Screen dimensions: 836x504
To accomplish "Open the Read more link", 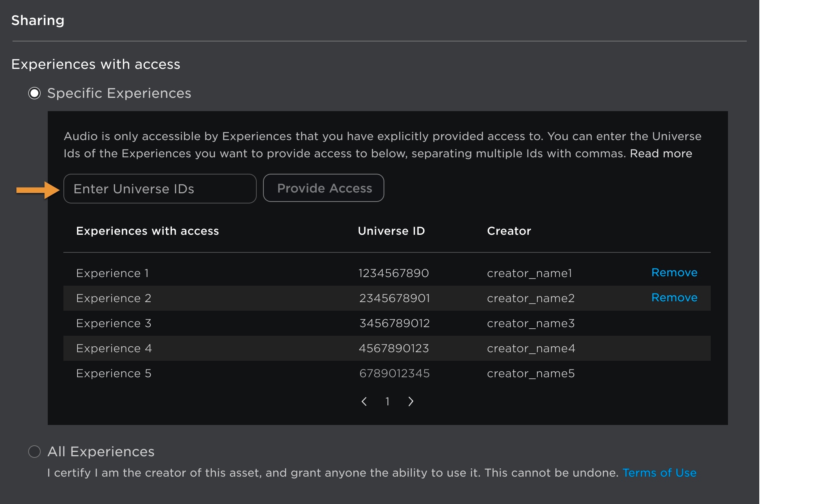I will click(661, 153).
